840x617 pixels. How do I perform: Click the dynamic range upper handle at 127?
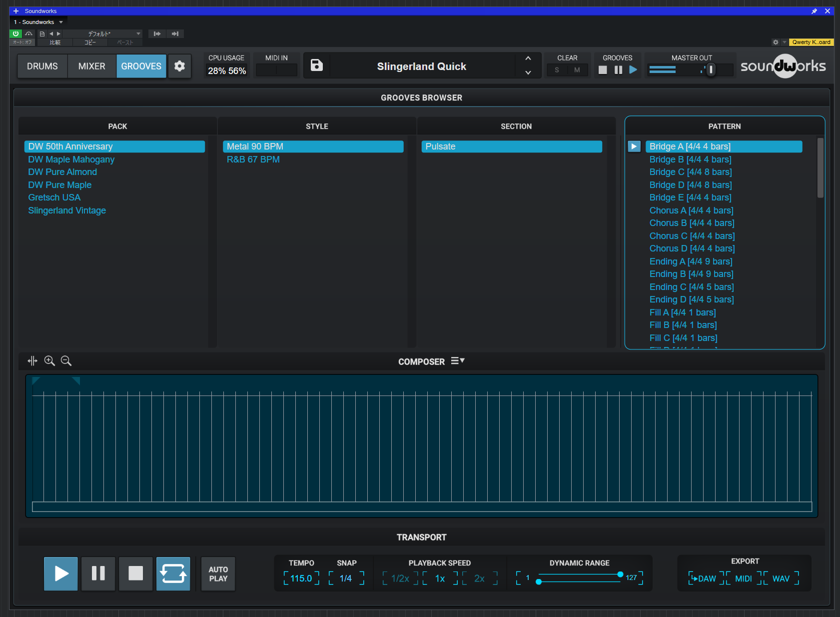tap(620, 574)
